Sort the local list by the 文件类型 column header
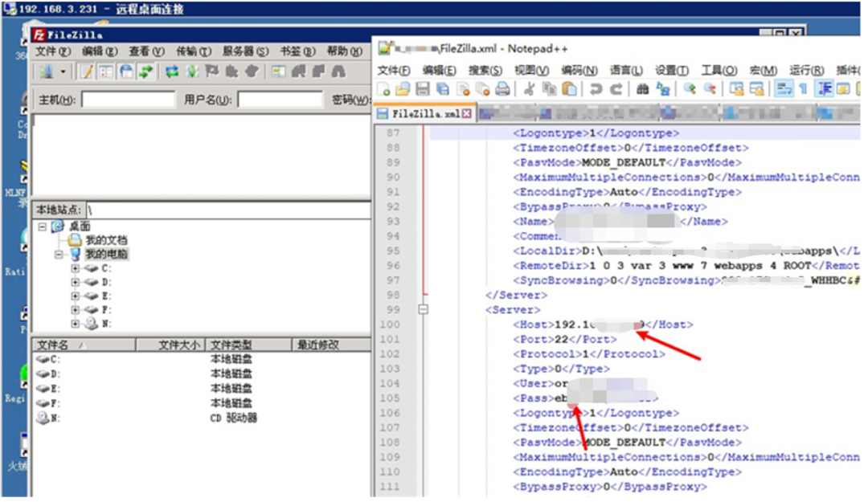Image resolution: width=868 pixels, height=502 pixels. [248, 345]
